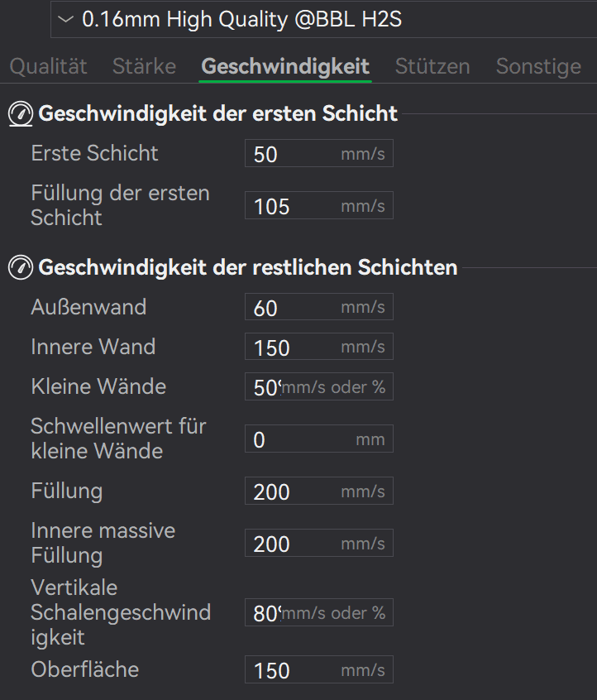The image size is (597, 700).
Task: Edit the Füllung der ersten Schicht value
Action: point(289,206)
